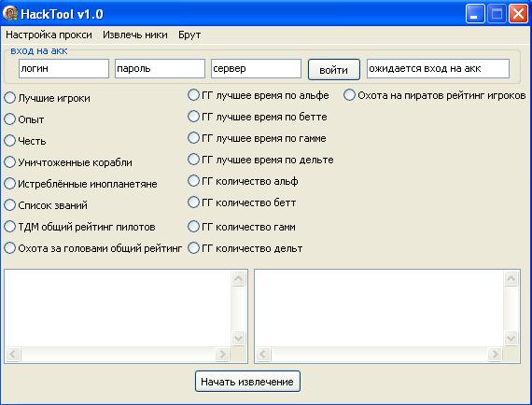The width and height of the screenshot is (532, 405).
Task: Click down arrow of left text box scrollbar
Action: [x=239, y=338]
